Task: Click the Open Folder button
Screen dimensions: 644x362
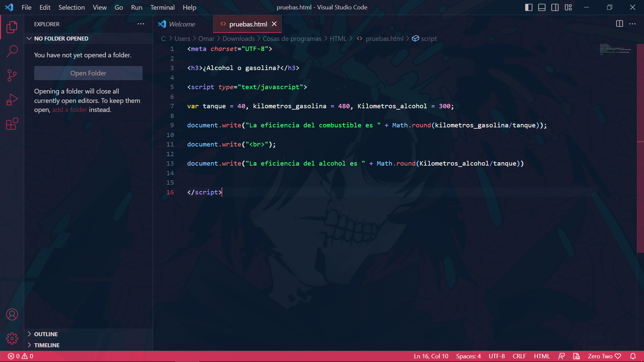Action: click(88, 73)
